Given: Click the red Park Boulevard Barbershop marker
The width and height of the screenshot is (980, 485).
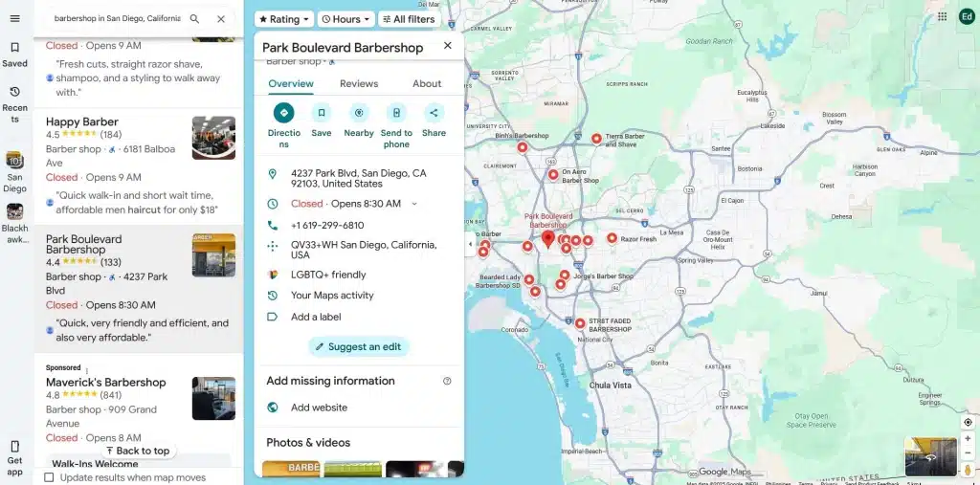Looking at the screenshot, I should tap(548, 239).
